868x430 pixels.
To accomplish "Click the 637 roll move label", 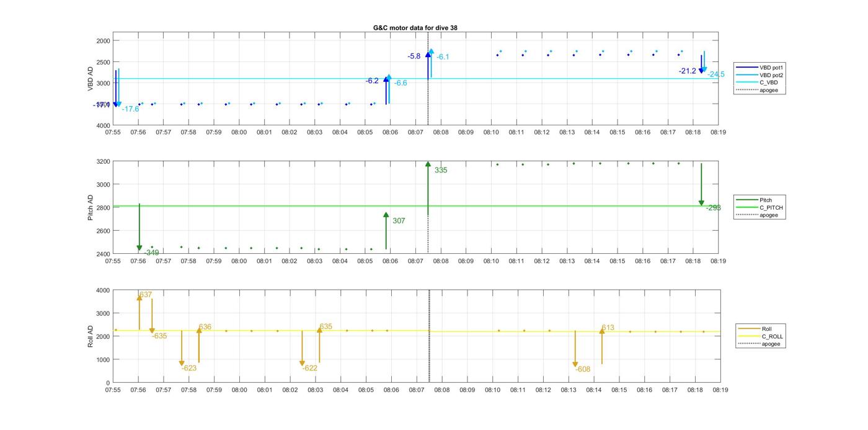I will (x=146, y=295).
